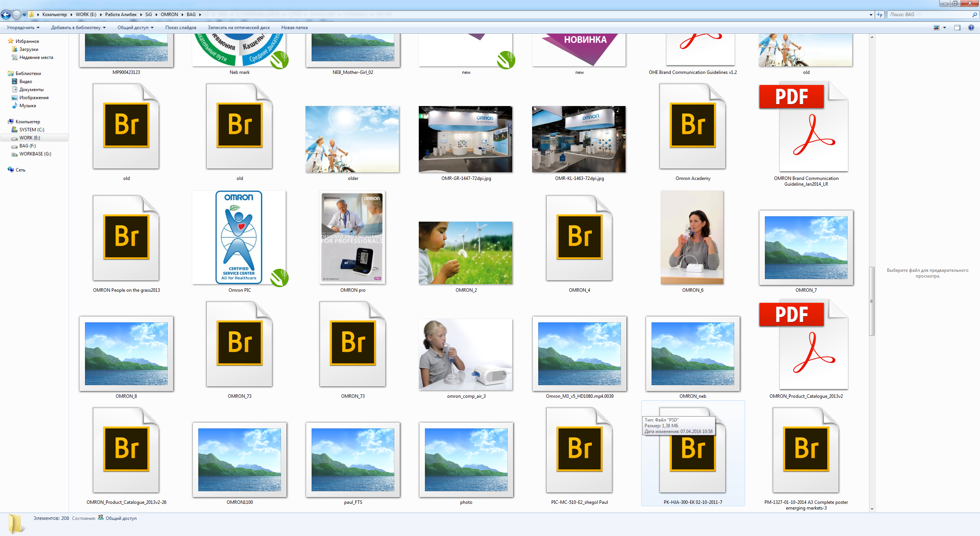This screenshot has width=980, height=536.
Task: Select the paul_FTS thumbnail
Action: click(x=353, y=459)
